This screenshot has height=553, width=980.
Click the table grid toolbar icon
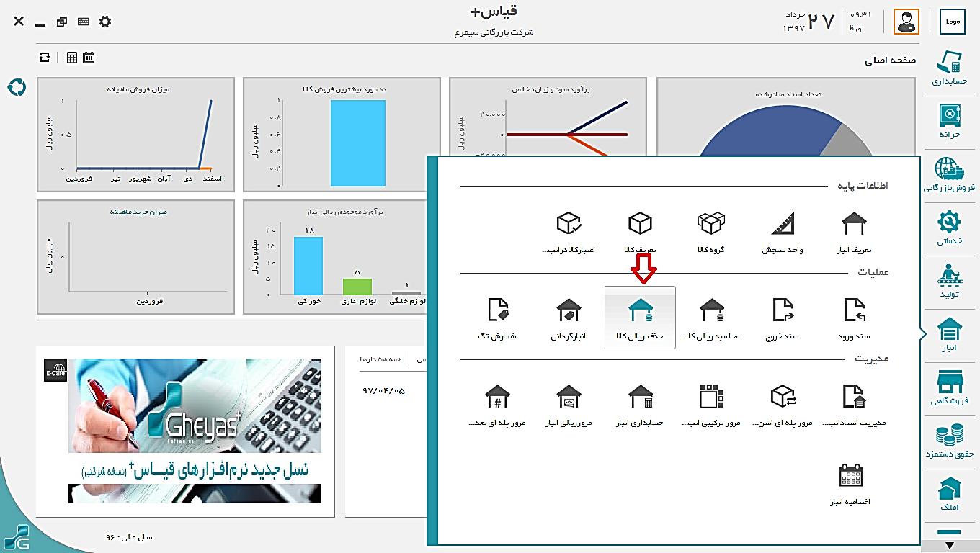72,58
